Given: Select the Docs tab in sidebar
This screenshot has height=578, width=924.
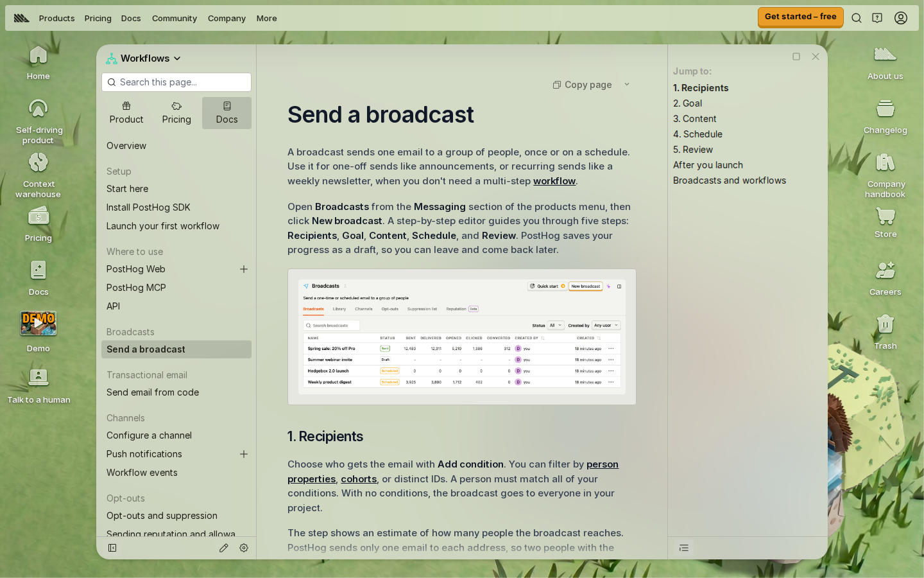Looking at the screenshot, I should point(227,113).
